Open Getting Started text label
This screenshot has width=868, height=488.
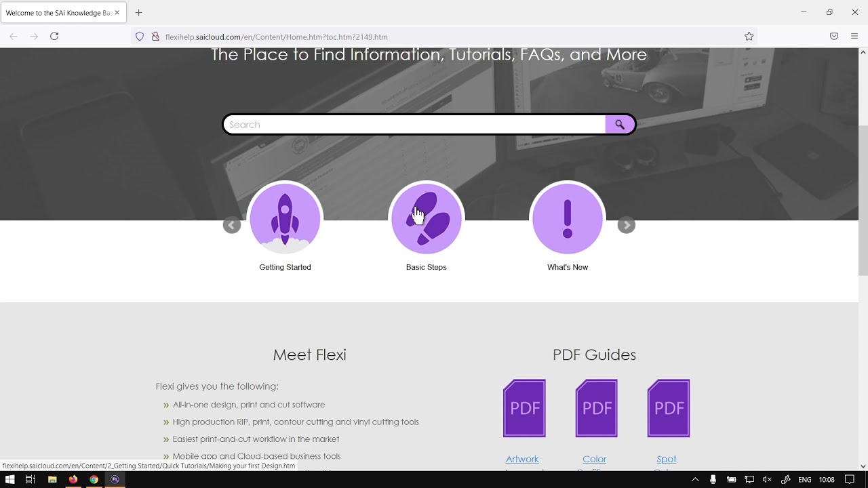click(285, 267)
